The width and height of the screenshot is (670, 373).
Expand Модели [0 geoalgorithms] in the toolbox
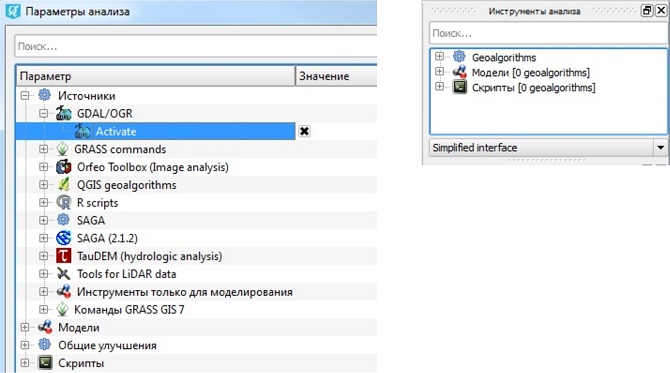click(439, 71)
